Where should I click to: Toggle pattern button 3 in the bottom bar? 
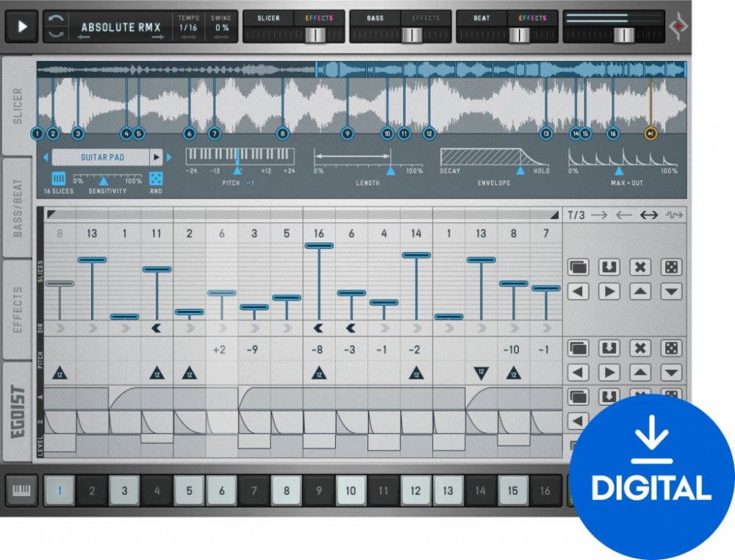pos(124,490)
